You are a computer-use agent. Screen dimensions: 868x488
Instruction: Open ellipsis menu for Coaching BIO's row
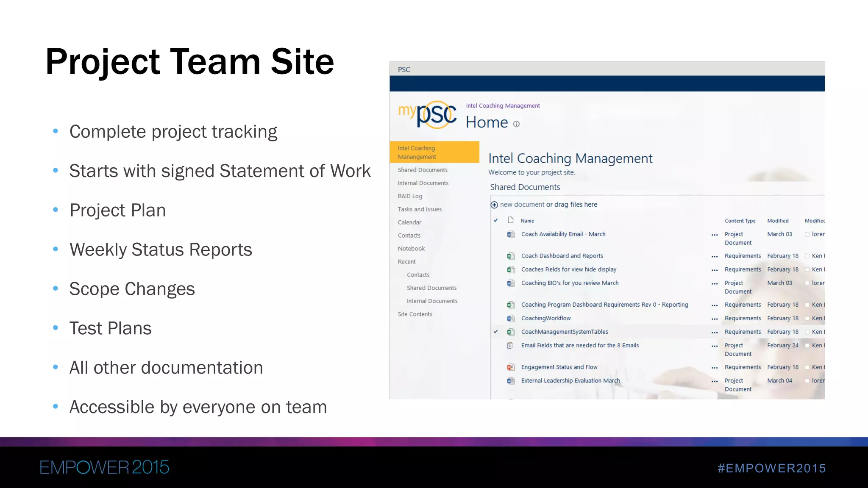pyautogui.click(x=715, y=284)
